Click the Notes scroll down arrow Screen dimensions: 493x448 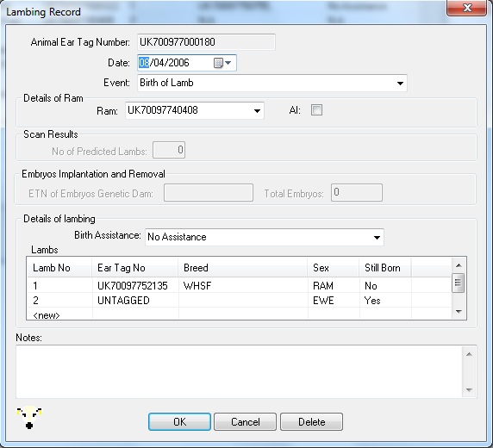pyautogui.click(x=470, y=390)
